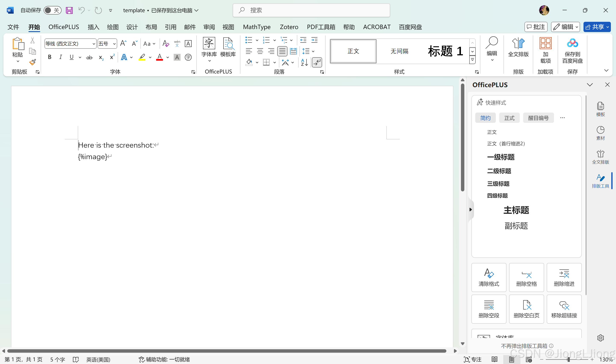Toggle show paragraph marks button
The height and width of the screenshot is (364, 616).
[317, 62]
